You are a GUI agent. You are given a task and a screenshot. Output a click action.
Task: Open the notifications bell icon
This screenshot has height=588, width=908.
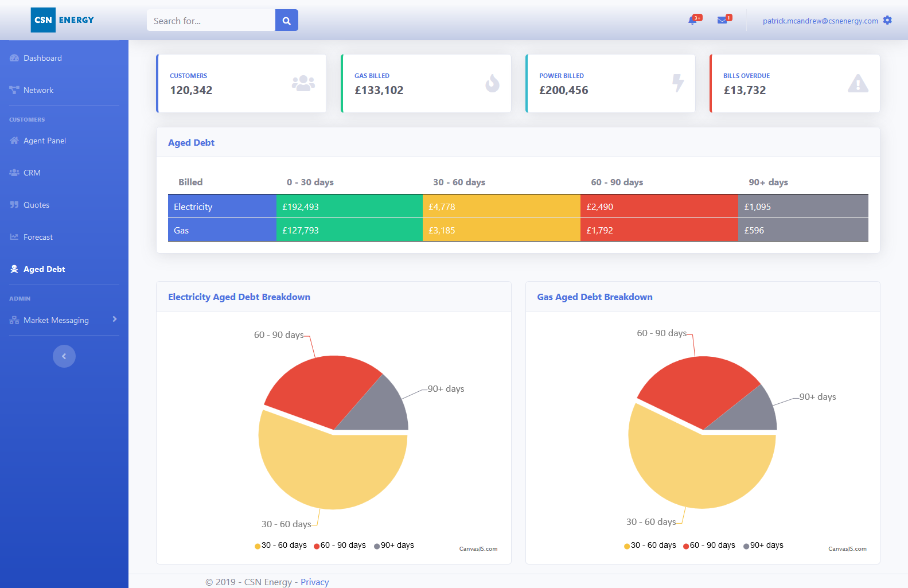pyautogui.click(x=693, y=21)
